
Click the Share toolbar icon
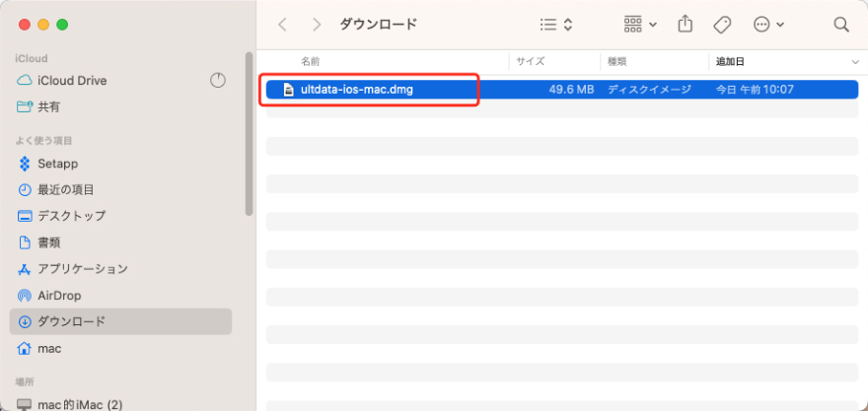coord(686,25)
